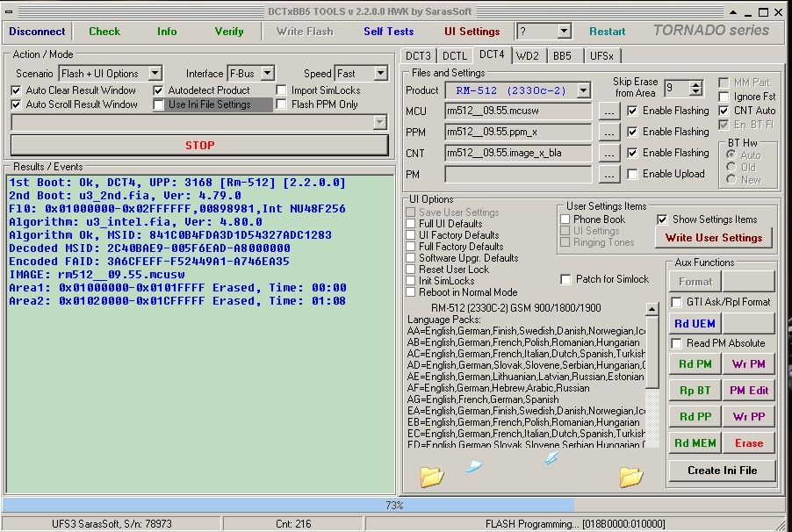Check Full Factory Defaults
This screenshot has width=792, height=532.
pos(411,247)
